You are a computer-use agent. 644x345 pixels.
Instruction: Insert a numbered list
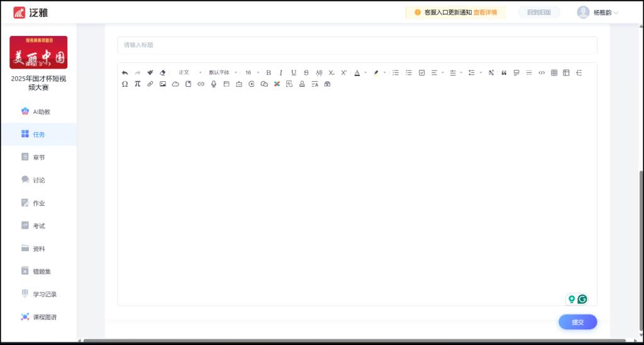point(409,73)
